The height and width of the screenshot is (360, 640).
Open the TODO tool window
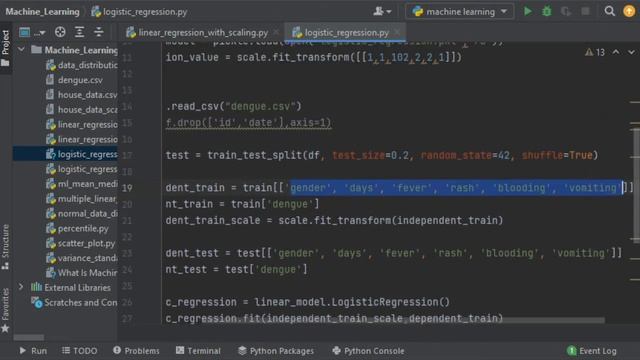[x=80, y=351]
